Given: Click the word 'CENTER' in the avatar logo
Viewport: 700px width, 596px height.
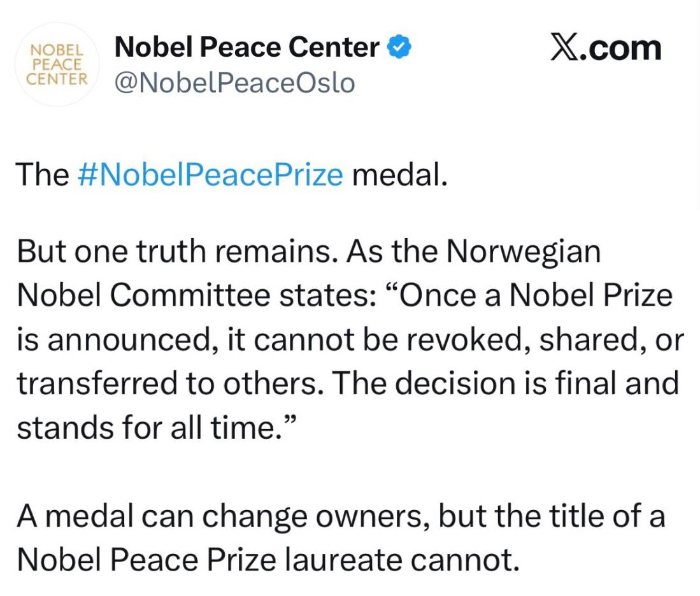Looking at the screenshot, I should click(x=57, y=80).
